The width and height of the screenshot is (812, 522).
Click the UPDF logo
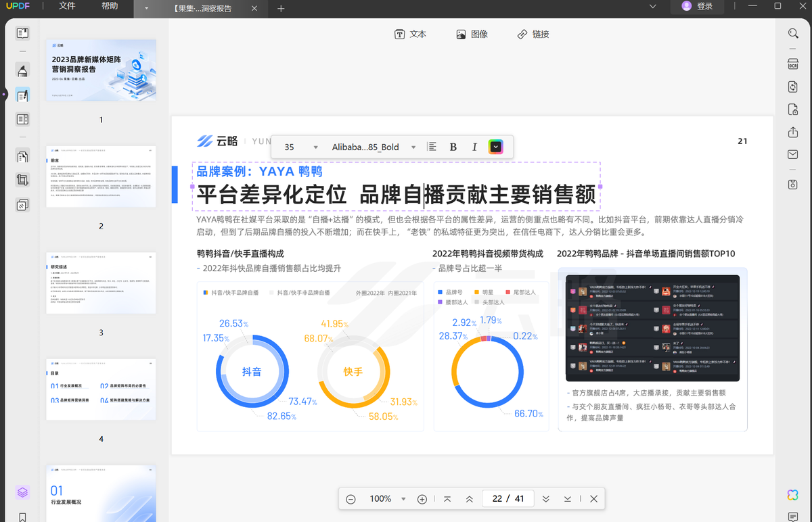pos(19,6)
